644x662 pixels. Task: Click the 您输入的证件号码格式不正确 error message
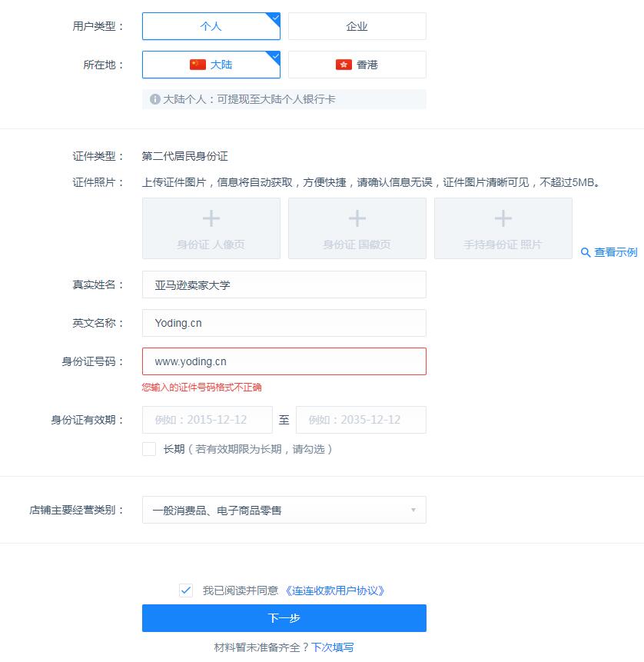(x=201, y=388)
